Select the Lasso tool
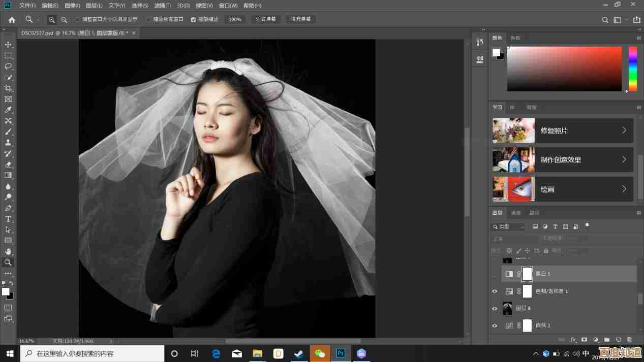This screenshot has height=362, width=644. tap(8, 67)
